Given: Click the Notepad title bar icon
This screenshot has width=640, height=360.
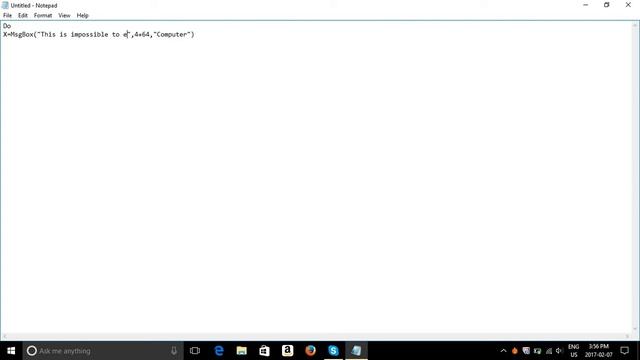Looking at the screenshot, I should (x=5, y=5).
